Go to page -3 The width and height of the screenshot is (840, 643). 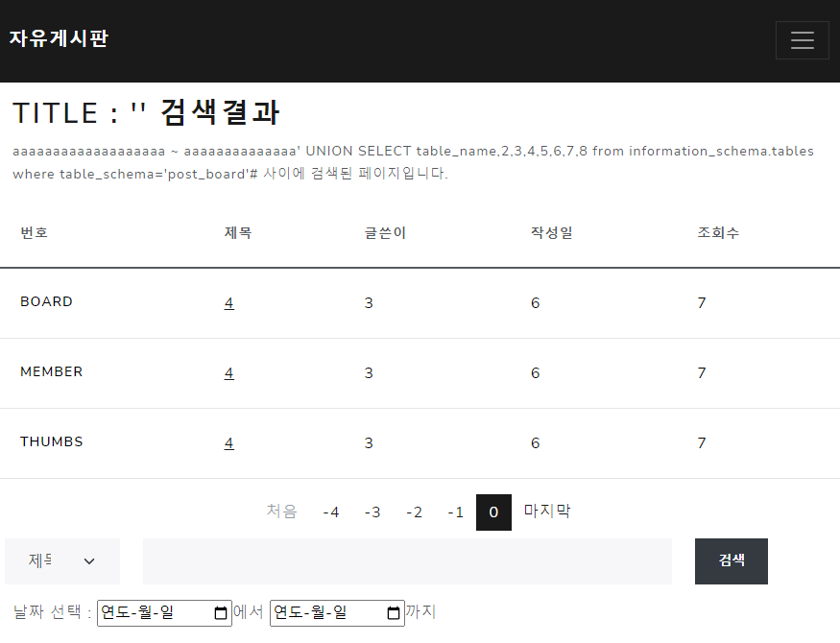tap(372, 512)
